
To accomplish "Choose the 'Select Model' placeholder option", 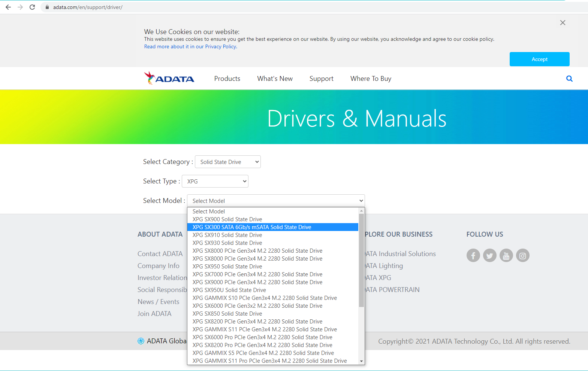I will (273, 212).
